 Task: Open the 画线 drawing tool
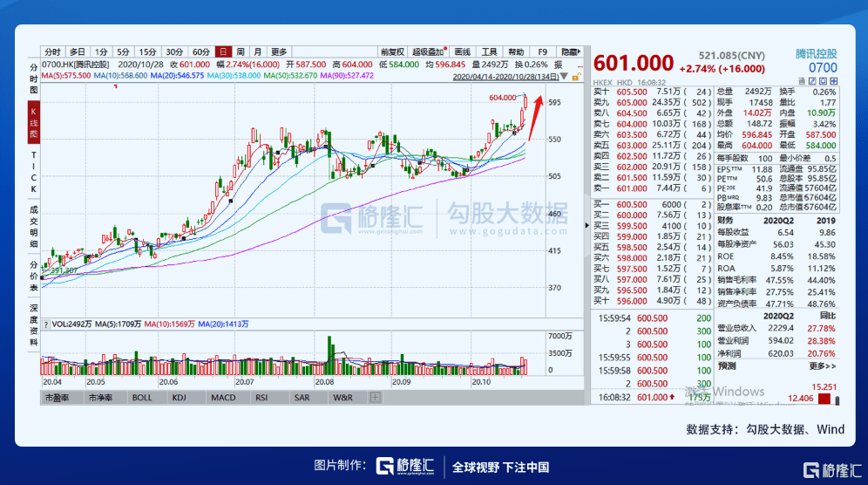[462, 51]
